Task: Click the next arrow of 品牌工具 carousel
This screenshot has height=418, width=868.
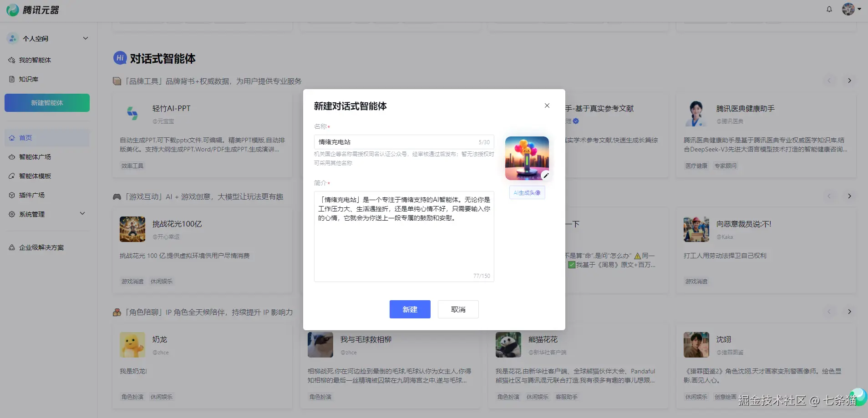Action: coord(849,81)
